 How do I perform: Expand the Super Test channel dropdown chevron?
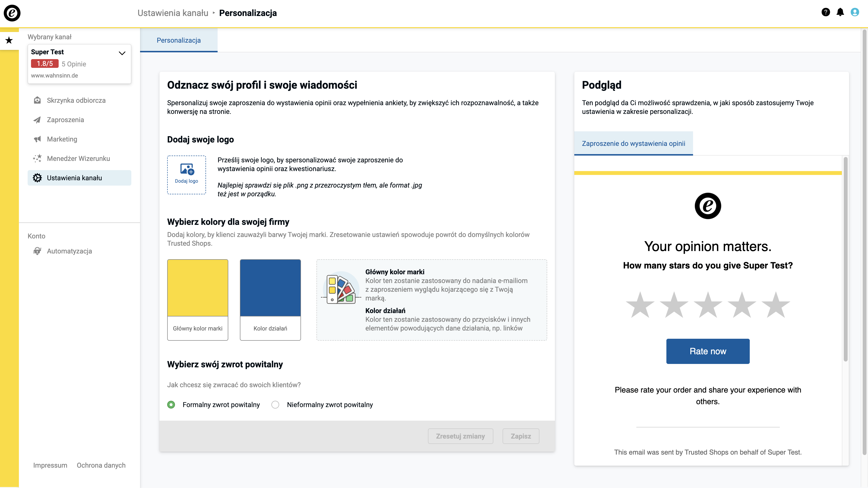[122, 53]
